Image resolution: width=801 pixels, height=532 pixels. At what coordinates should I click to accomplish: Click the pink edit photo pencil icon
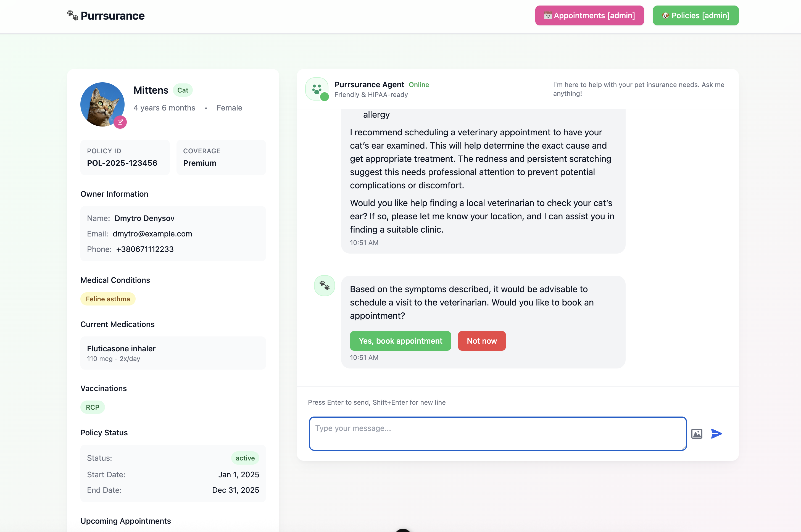(120, 122)
